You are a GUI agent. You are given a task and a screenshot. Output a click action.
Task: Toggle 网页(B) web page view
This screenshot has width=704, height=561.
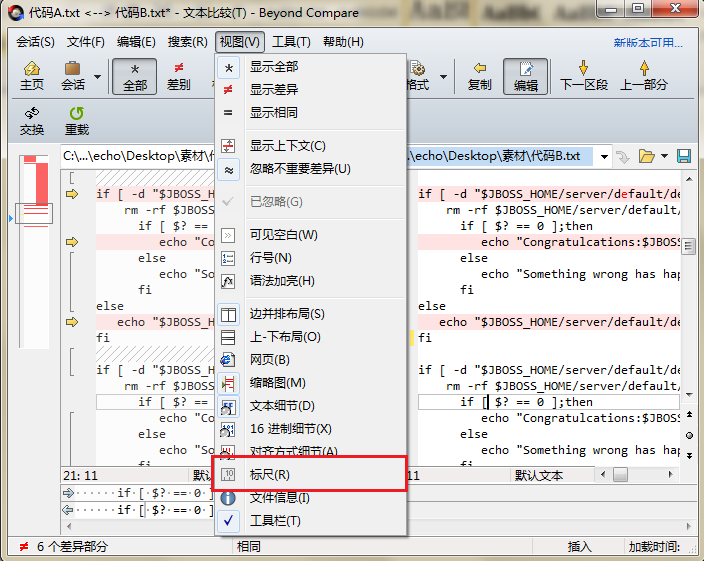coord(311,359)
